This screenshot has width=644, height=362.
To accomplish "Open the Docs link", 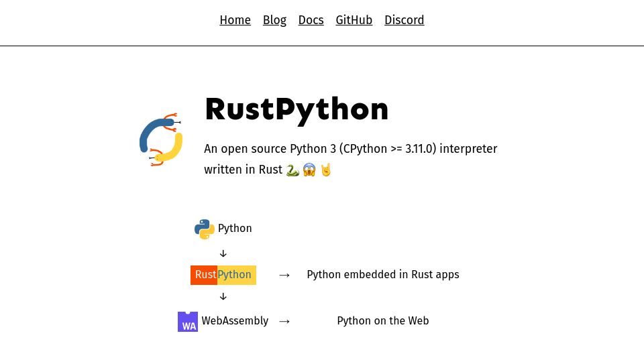I will (x=311, y=20).
